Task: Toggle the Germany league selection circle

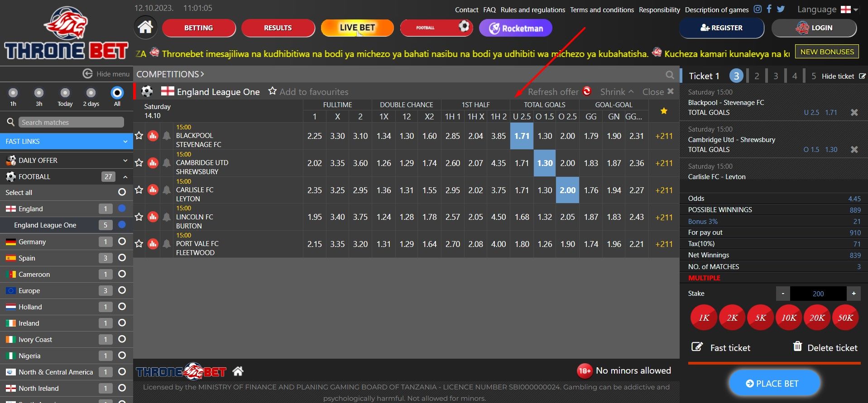Action: tap(122, 242)
